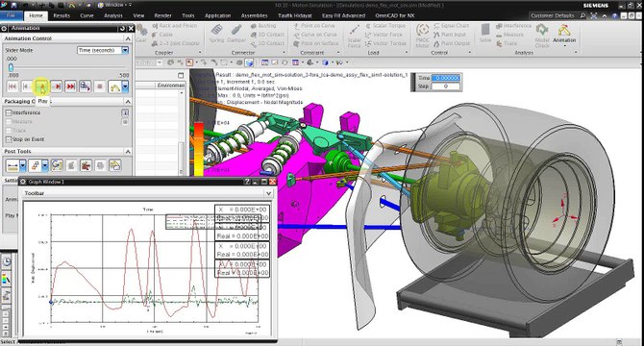Click the Stop animation button
This screenshot has width=644, height=346.
pyautogui.click(x=99, y=86)
